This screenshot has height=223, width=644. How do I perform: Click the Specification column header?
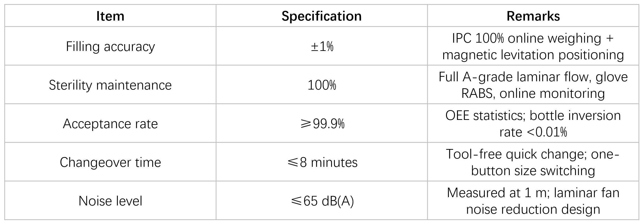tap(322, 16)
